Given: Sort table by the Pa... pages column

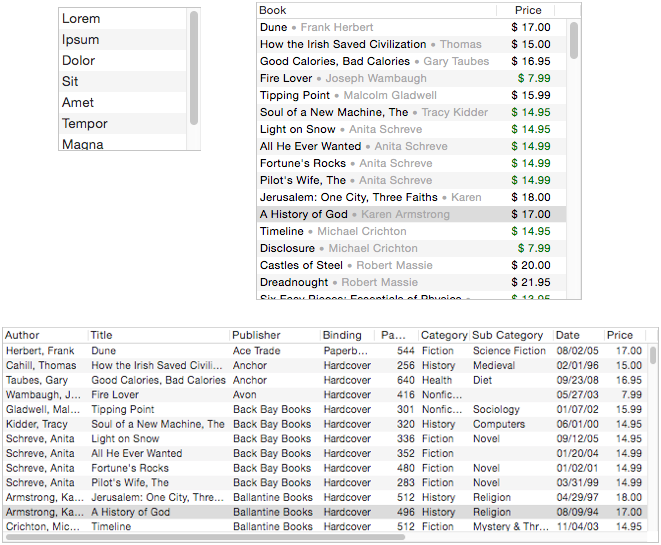Looking at the screenshot, I should pos(397,335).
